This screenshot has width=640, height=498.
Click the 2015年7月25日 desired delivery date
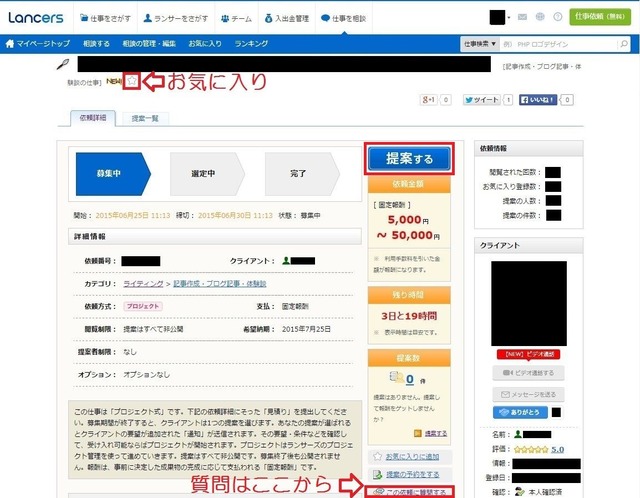pos(306,329)
